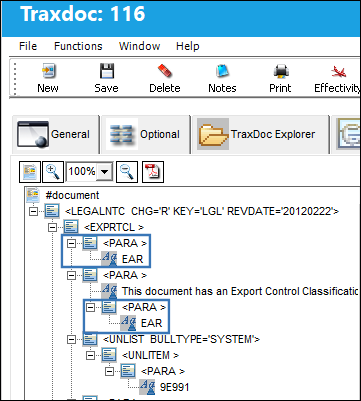Open the Help menu
This screenshot has width=361, height=401.
tap(188, 46)
